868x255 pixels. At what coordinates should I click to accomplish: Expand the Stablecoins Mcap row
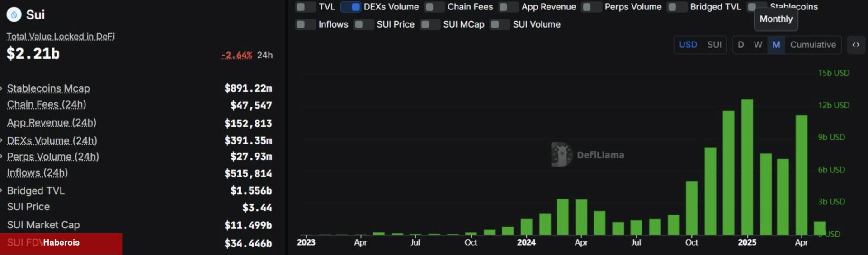[2, 88]
